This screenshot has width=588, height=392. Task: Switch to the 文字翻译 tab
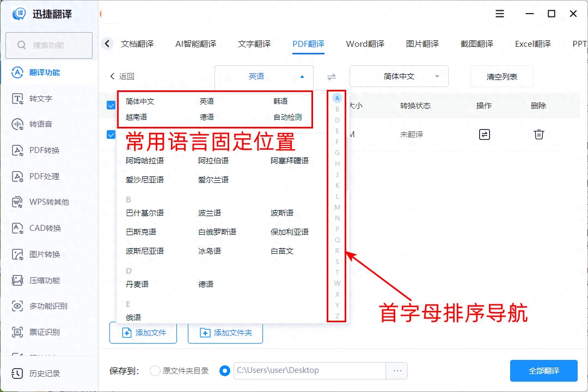click(254, 44)
